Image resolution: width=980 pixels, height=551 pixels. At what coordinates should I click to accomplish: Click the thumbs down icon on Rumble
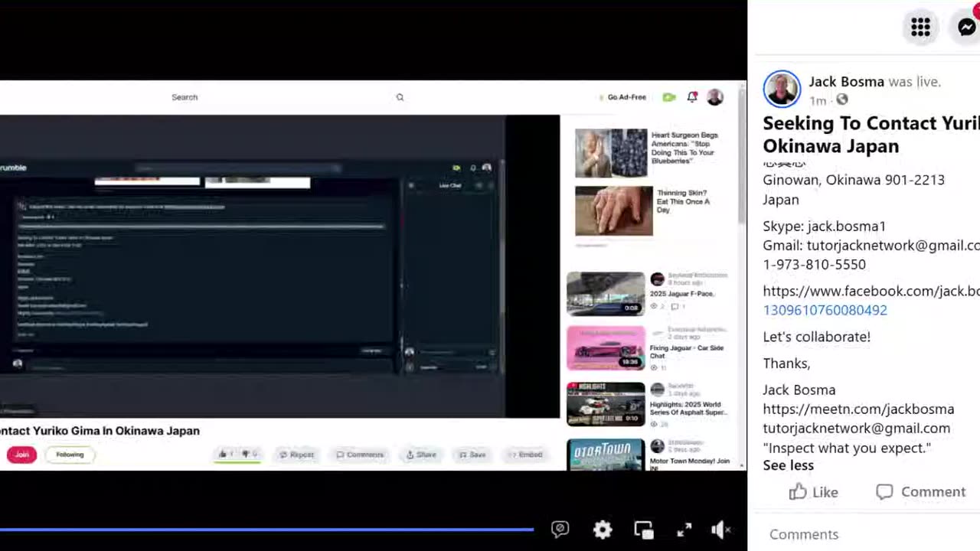click(247, 455)
